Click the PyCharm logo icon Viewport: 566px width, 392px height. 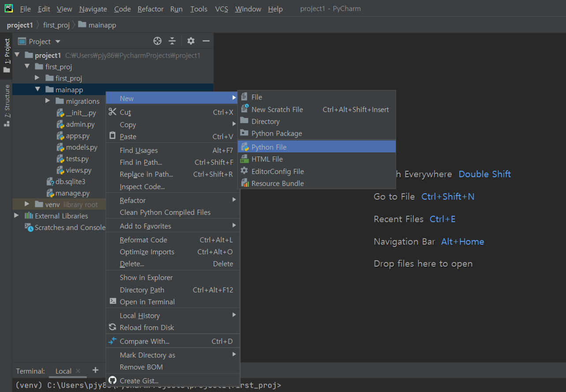point(8,8)
